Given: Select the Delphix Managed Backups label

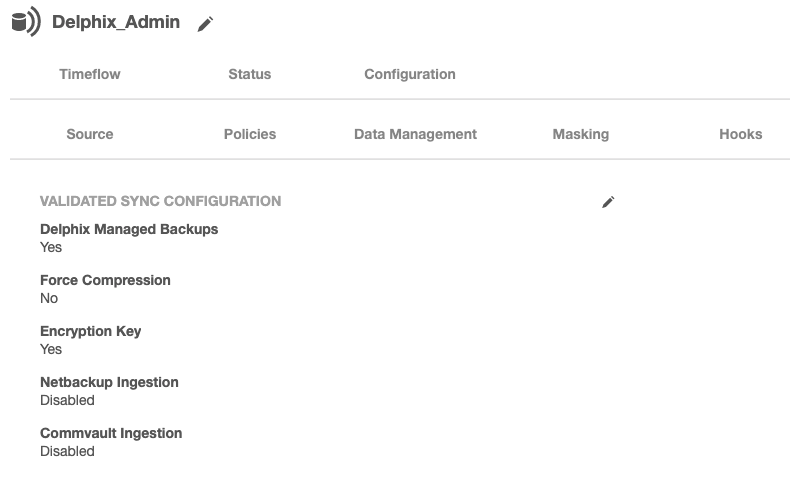Looking at the screenshot, I should coord(129,229).
